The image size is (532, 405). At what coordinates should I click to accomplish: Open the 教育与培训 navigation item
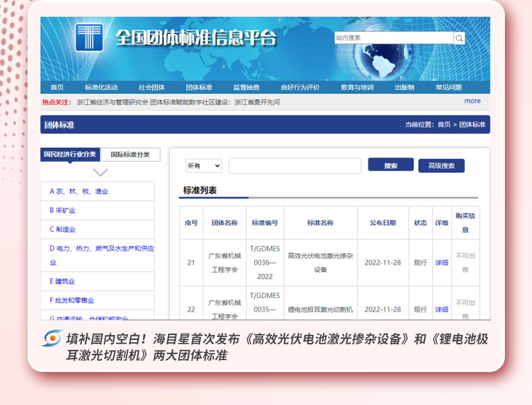pyautogui.click(x=357, y=87)
